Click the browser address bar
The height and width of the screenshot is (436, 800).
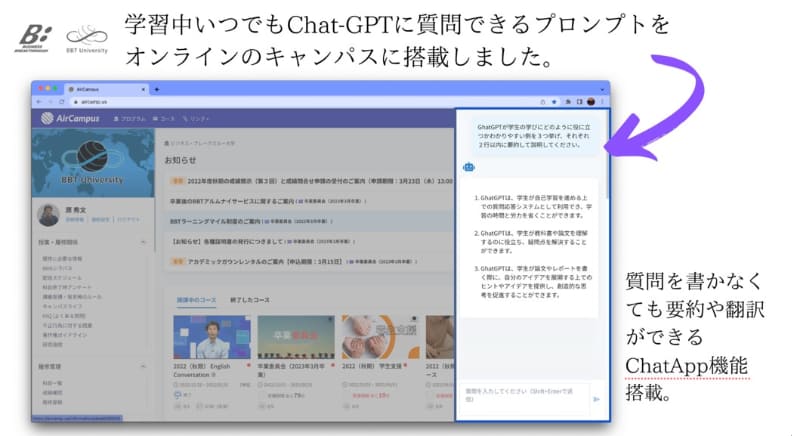click(304, 102)
